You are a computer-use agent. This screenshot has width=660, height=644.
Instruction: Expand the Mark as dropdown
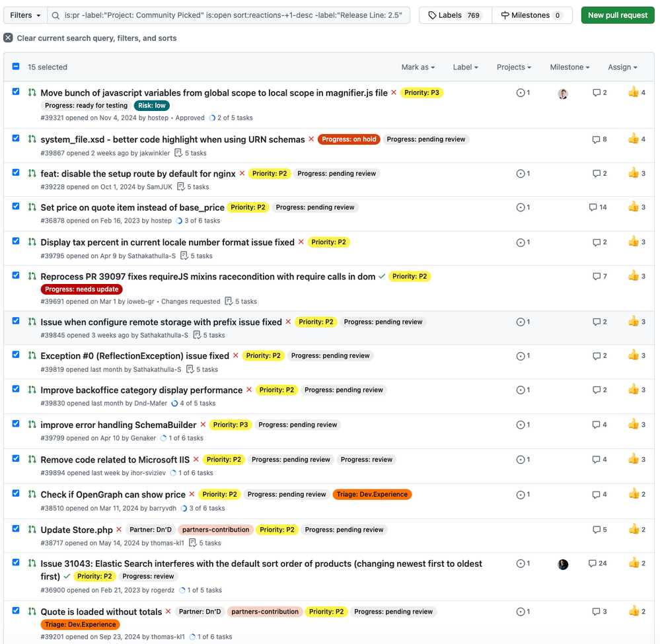pos(418,67)
